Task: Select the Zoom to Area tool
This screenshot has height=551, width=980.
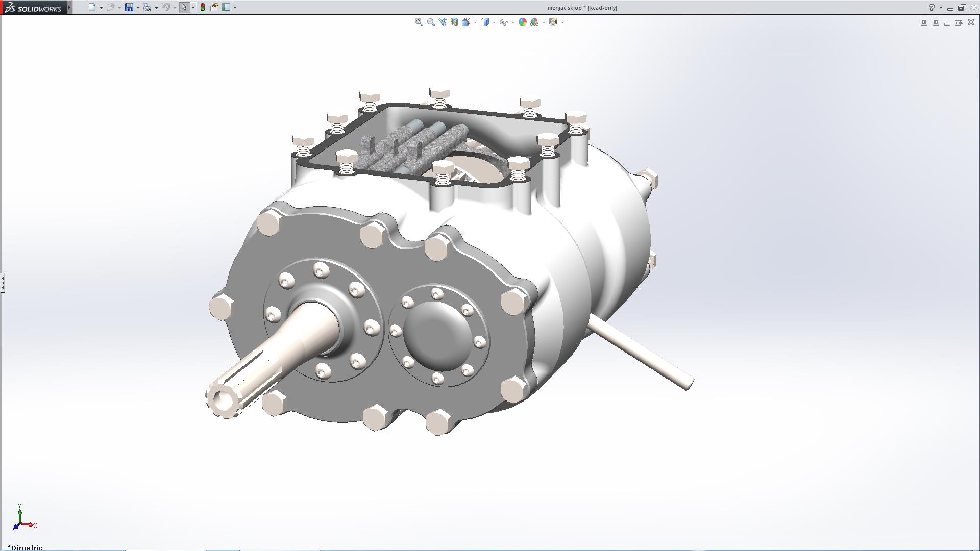Action: point(430,22)
